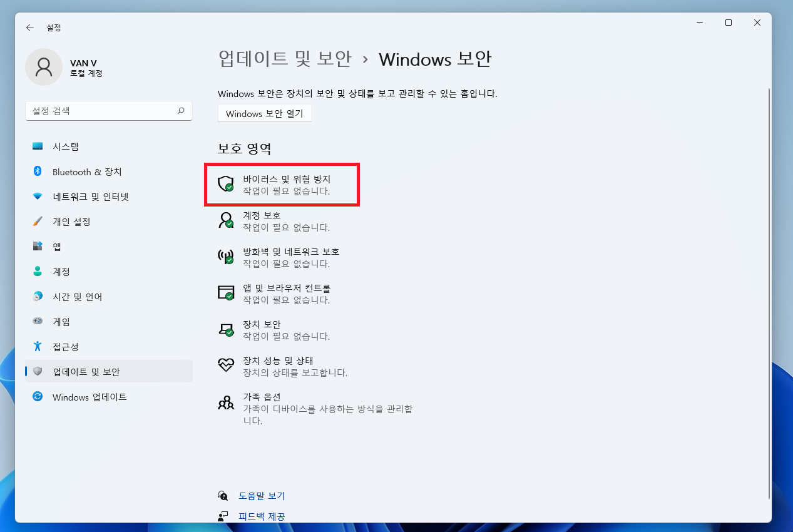Maximize the Settings window

click(x=729, y=23)
